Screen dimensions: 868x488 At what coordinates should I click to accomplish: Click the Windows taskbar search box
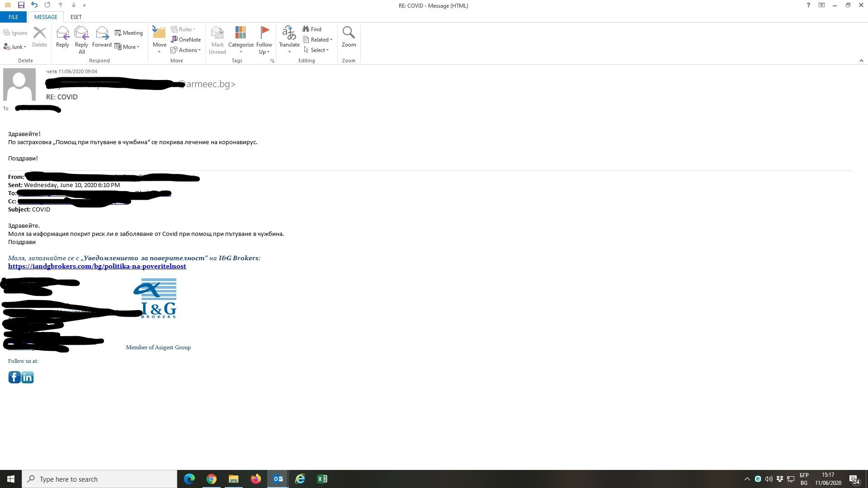click(x=99, y=479)
